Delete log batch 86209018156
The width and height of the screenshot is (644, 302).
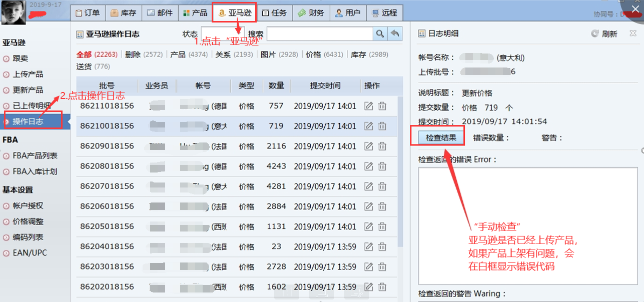[382, 146]
